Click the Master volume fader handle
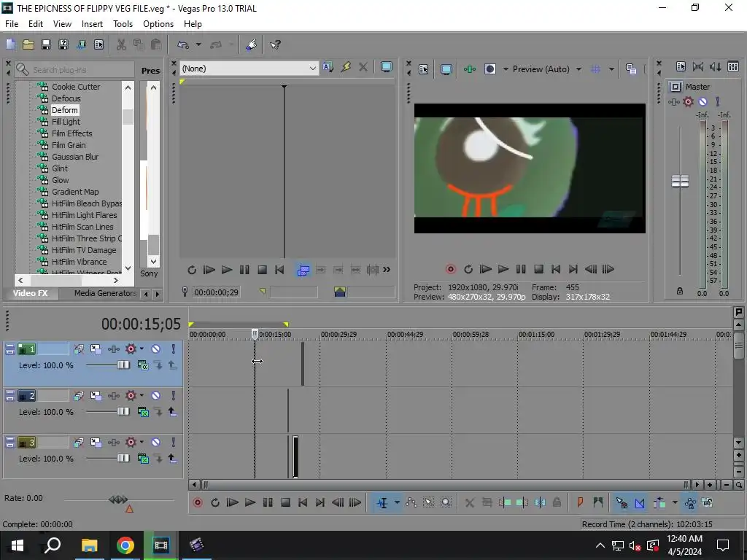Image resolution: width=747 pixels, height=560 pixels. click(680, 181)
